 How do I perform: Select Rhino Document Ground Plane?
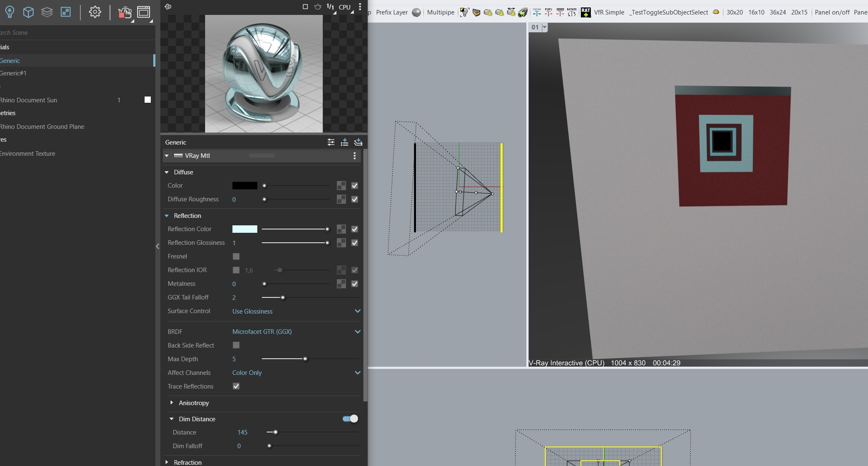pos(77,126)
